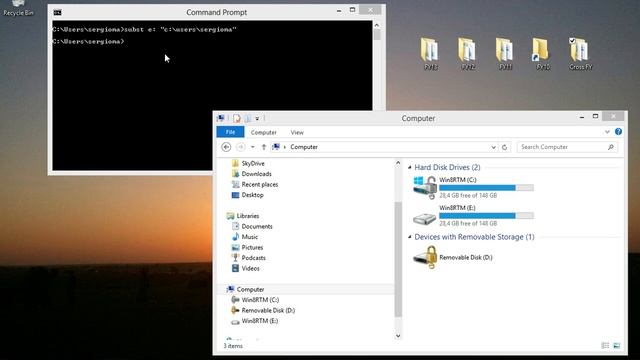Click the Properties quick access toolbar icon
This screenshot has width=640, height=360.
point(237,118)
